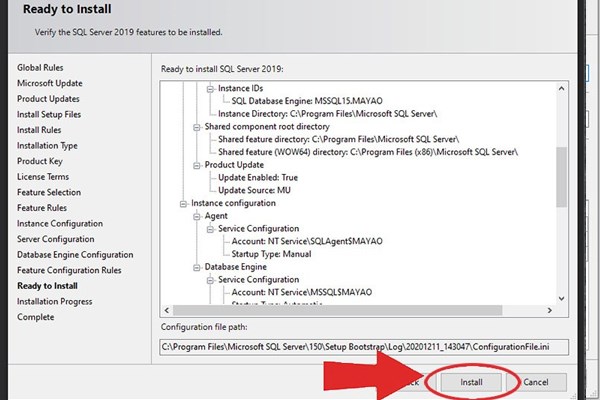Select Update Enabled: True row

[x=258, y=178]
